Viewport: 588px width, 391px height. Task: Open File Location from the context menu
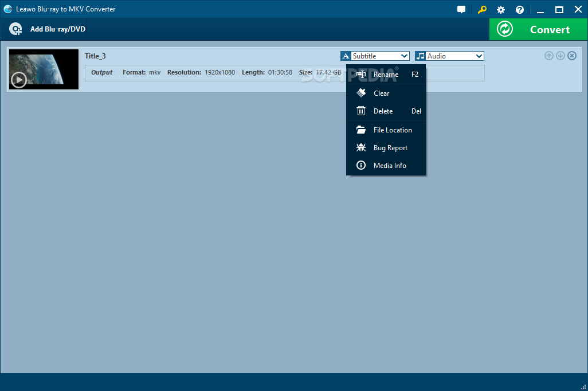coord(386,130)
